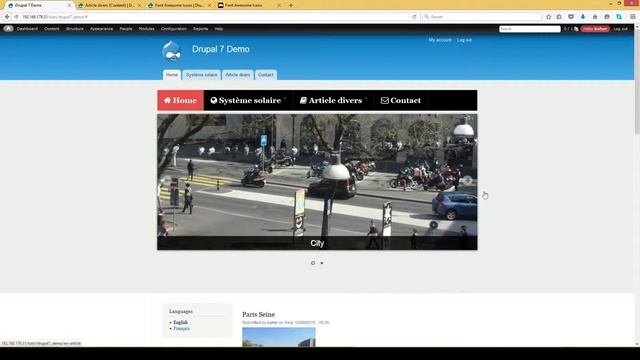Image resolution: width=640 pixels, height=360 pixels.
Task: Click the red Home item in black menu
Action: pos(180,100)
